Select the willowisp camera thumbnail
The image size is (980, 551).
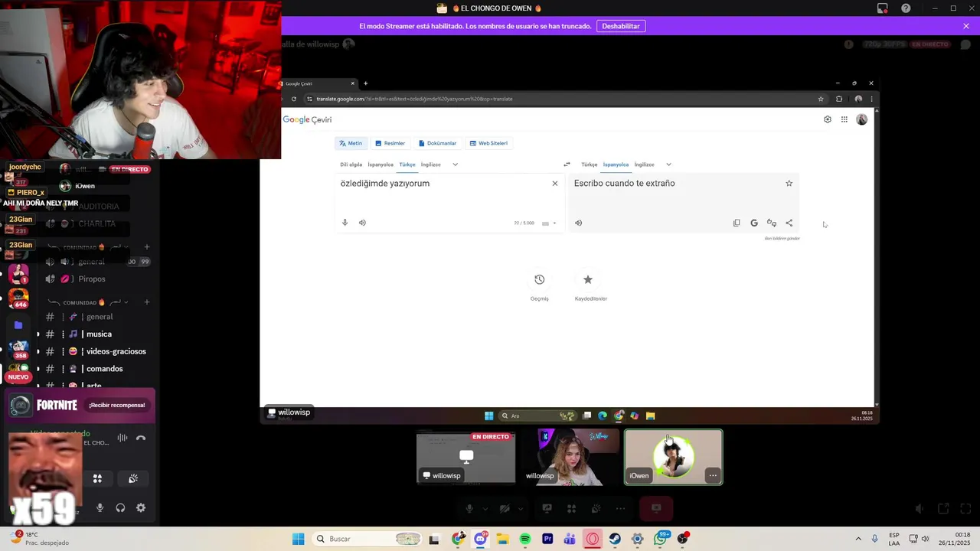tap(570, 458)
